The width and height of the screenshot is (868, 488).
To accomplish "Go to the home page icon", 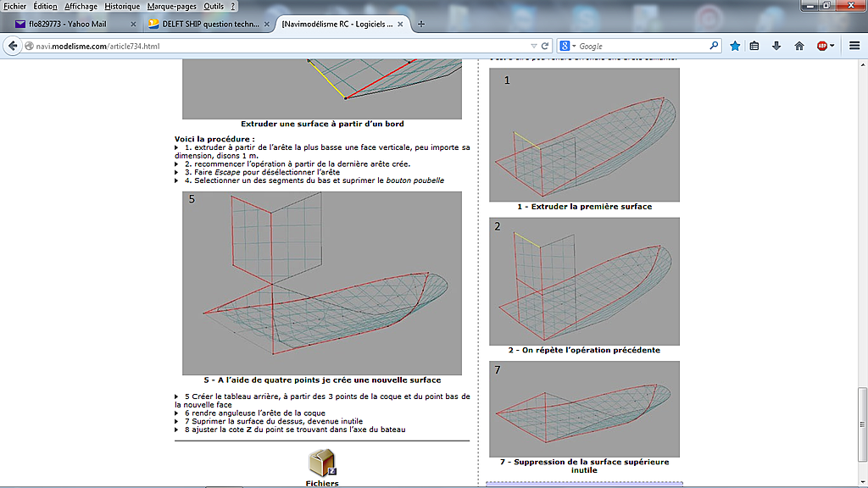I will [x=798, y=46].
